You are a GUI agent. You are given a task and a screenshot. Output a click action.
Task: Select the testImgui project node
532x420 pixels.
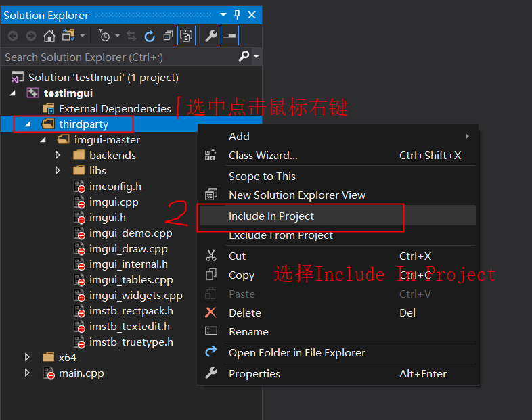(68, 93)
